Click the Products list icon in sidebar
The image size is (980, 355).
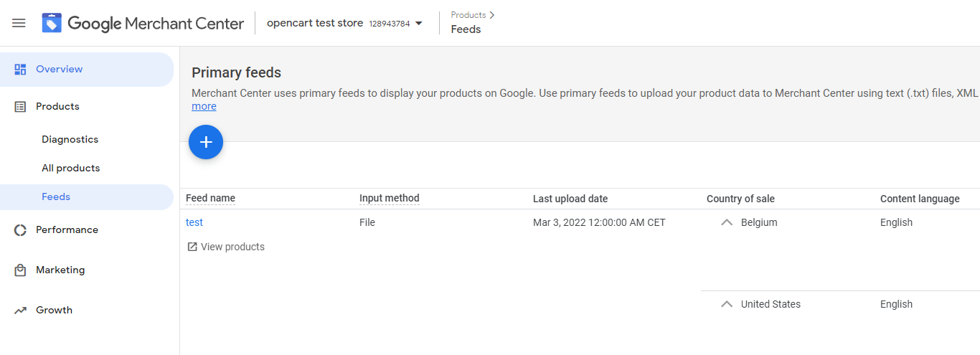pos(20,107)
